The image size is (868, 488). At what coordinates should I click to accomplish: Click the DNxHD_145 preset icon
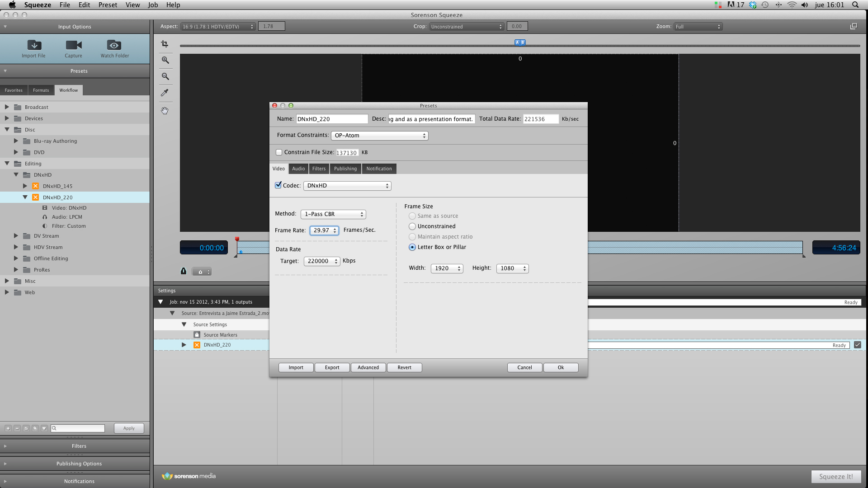[35, 186]
